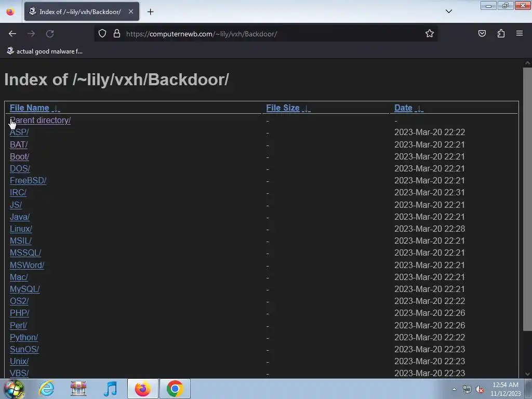Open the OS2/ folder link
This screenshot has height=399, width=532.
click(19, 301)
